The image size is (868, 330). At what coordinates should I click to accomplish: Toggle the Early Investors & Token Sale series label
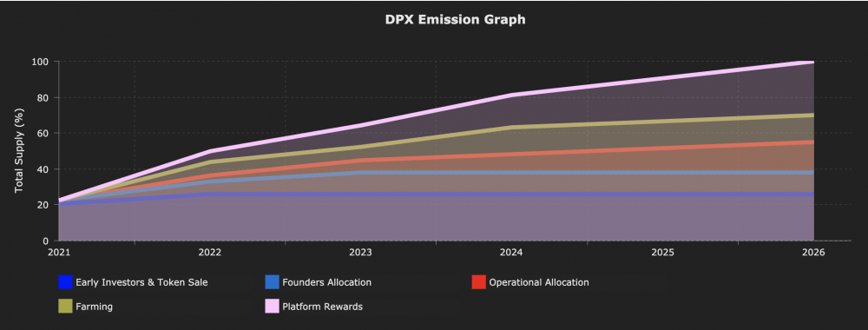[x=141, y=282]
